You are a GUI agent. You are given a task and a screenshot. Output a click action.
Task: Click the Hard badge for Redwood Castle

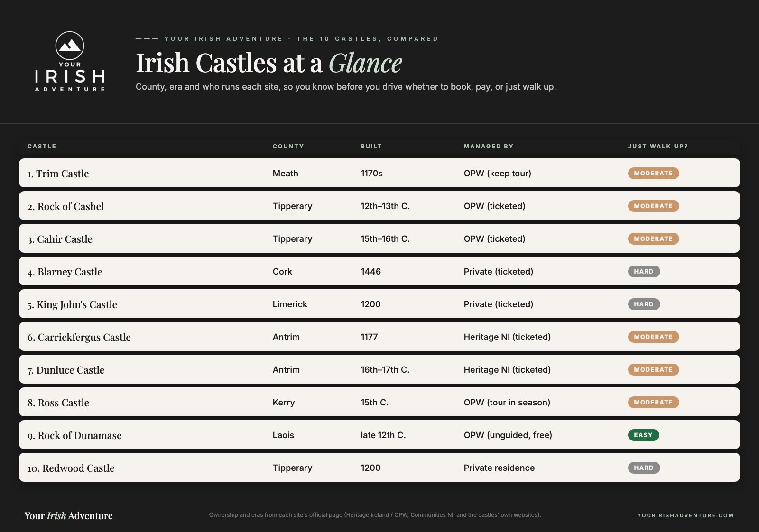point(644,468)
